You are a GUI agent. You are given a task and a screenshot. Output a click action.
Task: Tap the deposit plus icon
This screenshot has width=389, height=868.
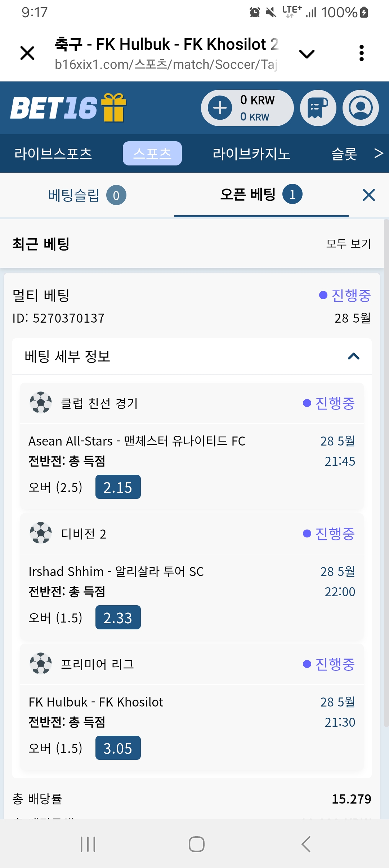tap(220, 108)
